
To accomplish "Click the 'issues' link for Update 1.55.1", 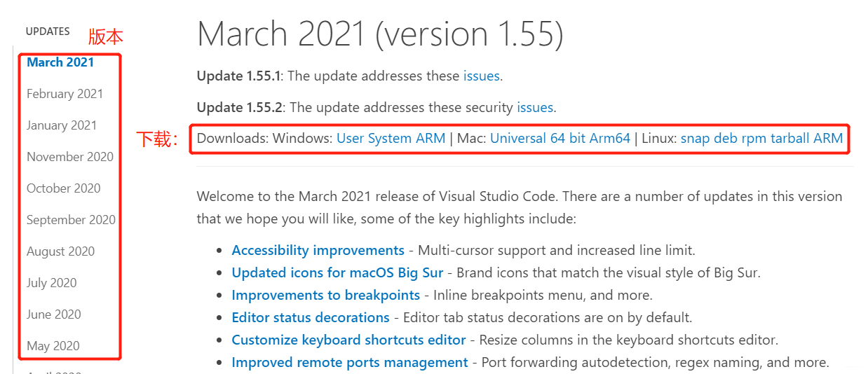I will tap(482, 76).
